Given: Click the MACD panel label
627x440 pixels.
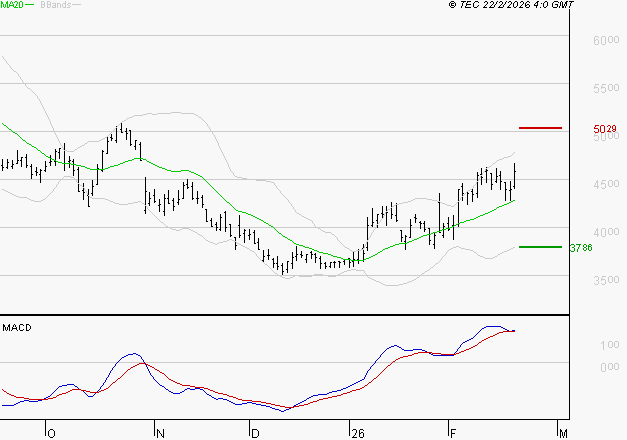Looking at the screenshot, I should [17, 328].
